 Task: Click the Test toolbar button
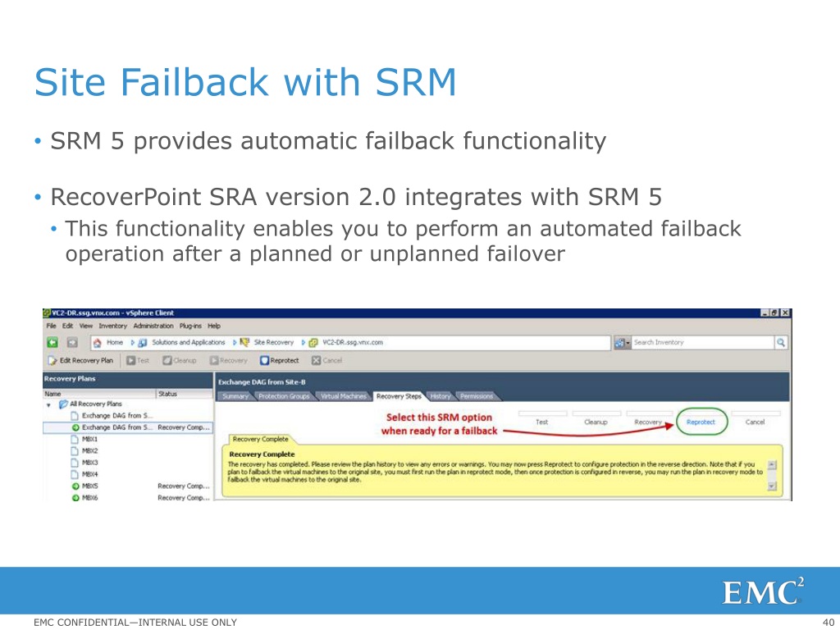[x=138, y=361]
